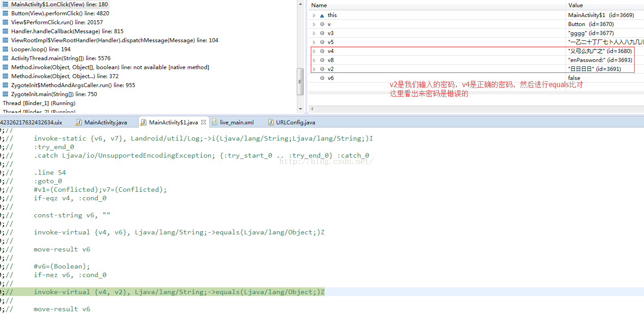Click stack frame icon beside Looper.loop()
644x313 pixels.
[x=5, y=49]
